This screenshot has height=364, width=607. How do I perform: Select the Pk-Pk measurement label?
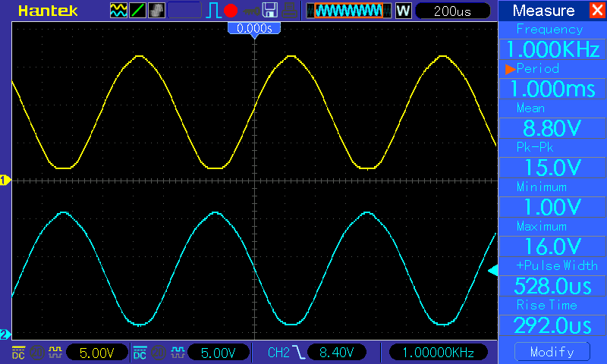pyautogui.click(x=535, y=147)
